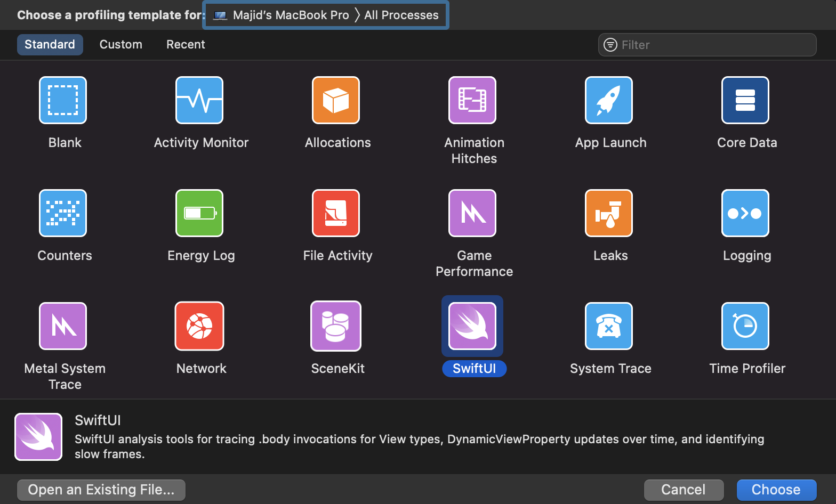Switch to the Custom tab
This screenshot has height=504, width=836.
pos(121,45)
